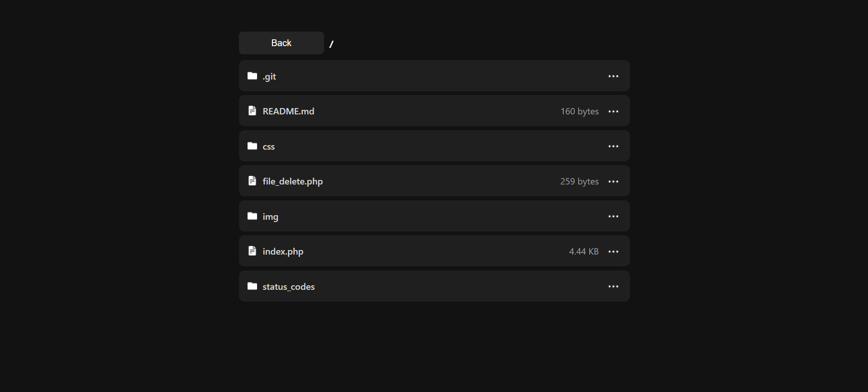Navigate into the status_codes folder name

coord(288,287)
